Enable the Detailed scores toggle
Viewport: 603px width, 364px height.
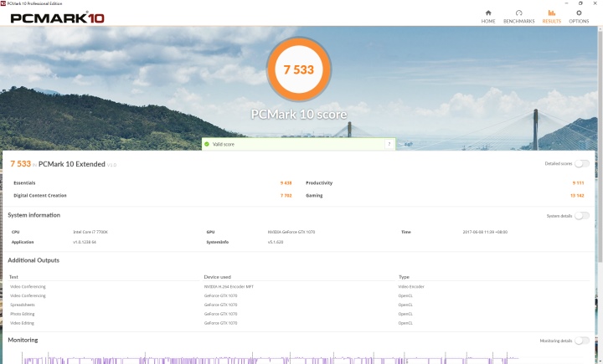pos(581,164)
